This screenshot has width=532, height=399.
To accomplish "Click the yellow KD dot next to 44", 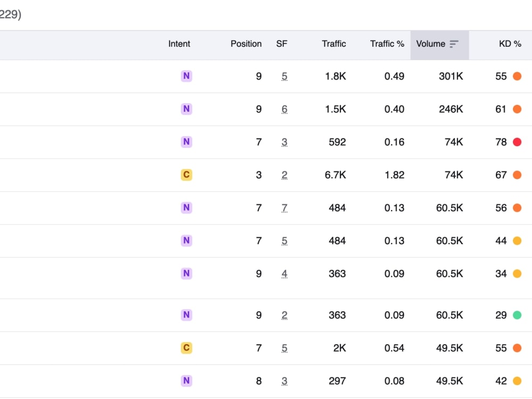I will 517,241.
